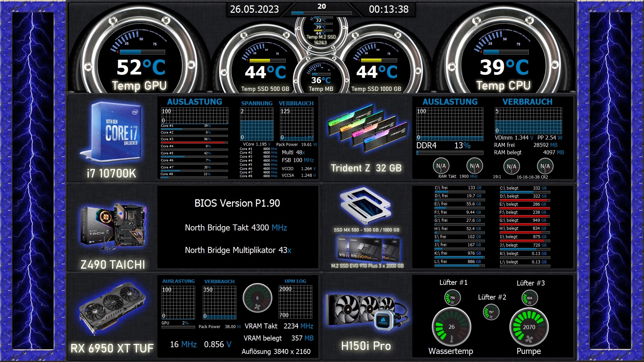Select the Pumpe gauge showing 2070

[x=529, y=327]
